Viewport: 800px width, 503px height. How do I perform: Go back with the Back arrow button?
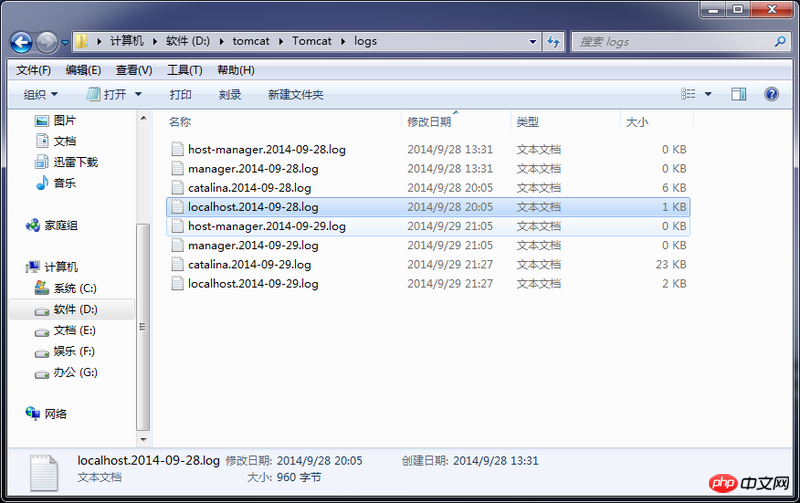coord(21,42)
